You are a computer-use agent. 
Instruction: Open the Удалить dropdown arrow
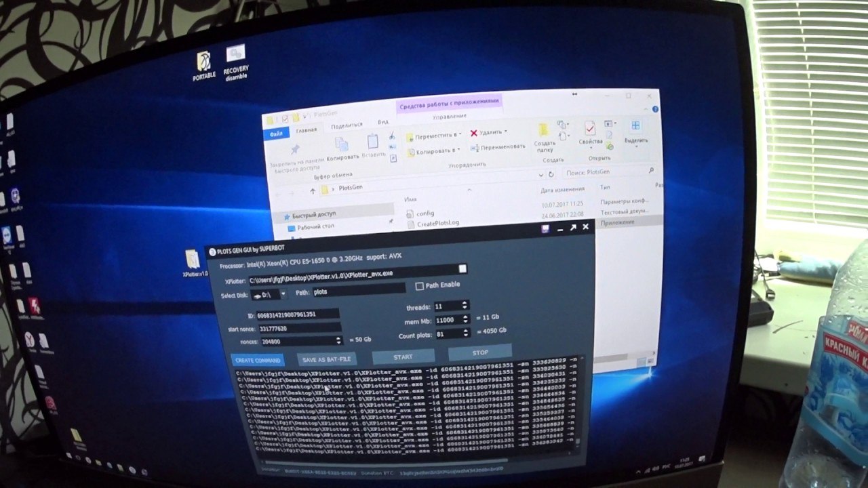pyautogui.click(x=506, y=131)
